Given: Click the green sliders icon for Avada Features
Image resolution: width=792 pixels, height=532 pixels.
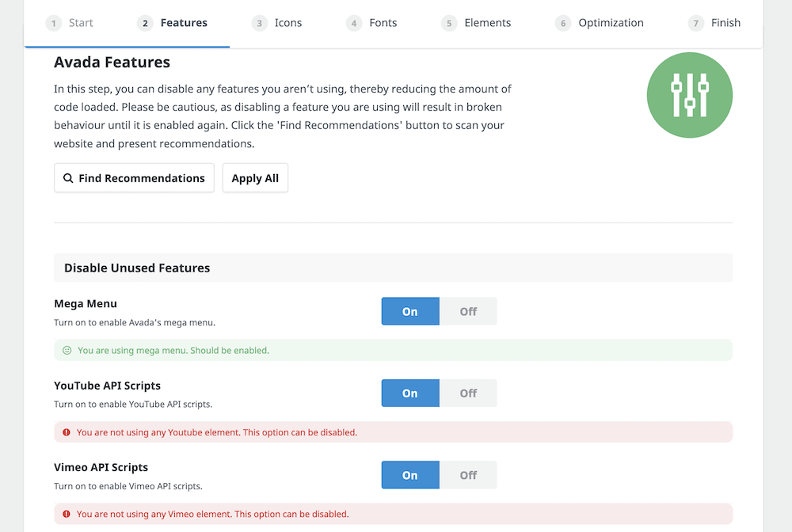Looking at the screenshot, I should tap(689, 95).
